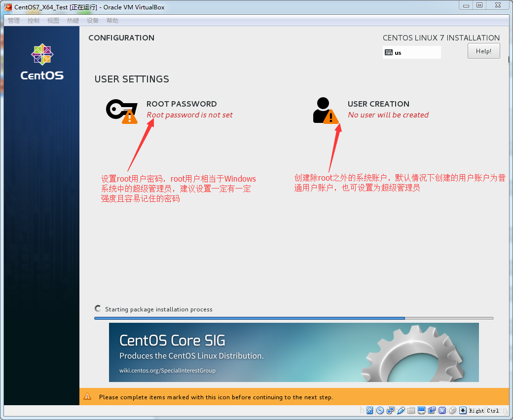The image size is (513, 420).
Task: Click the Help! button
Action: coord(483,51)
